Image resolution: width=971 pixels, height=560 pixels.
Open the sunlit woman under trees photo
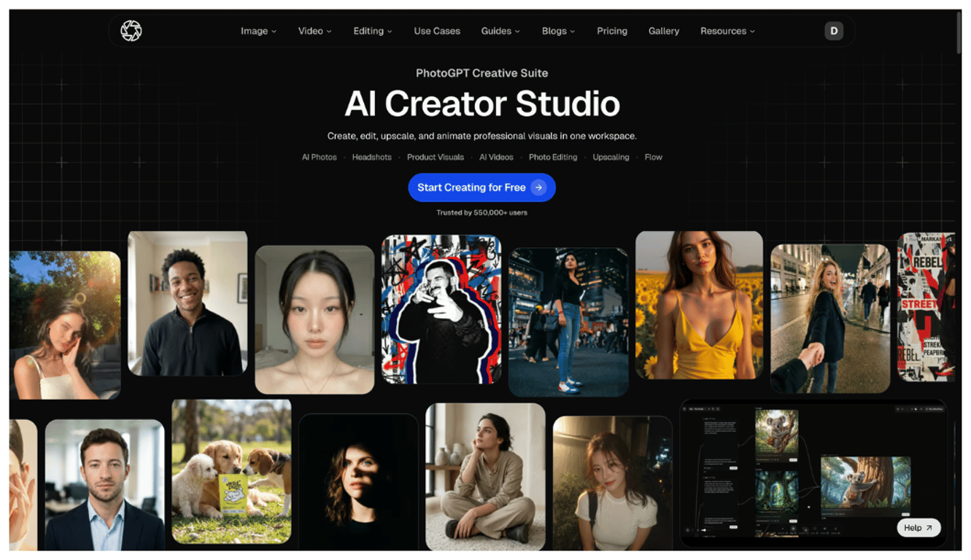65,325
